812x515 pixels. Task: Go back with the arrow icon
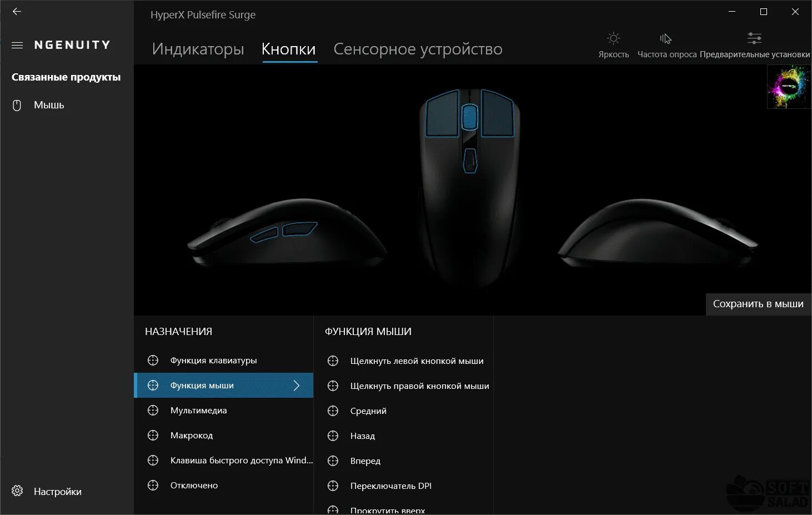coord(17,11)
